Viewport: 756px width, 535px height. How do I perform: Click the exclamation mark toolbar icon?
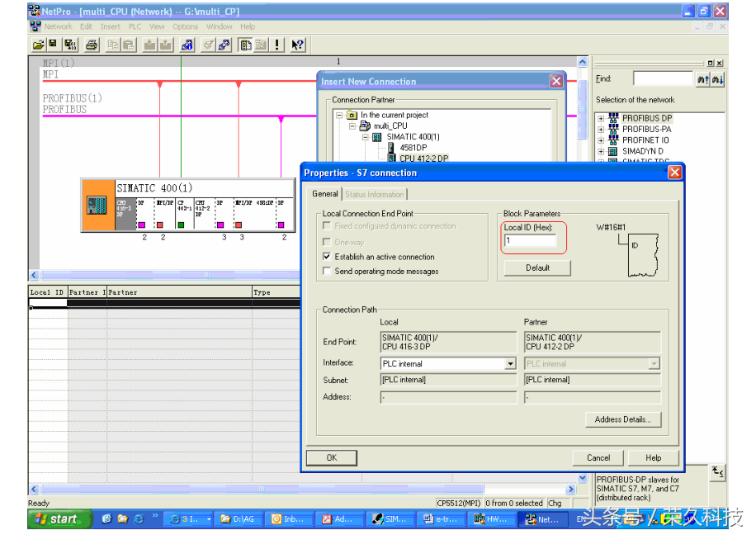(277, 45)
